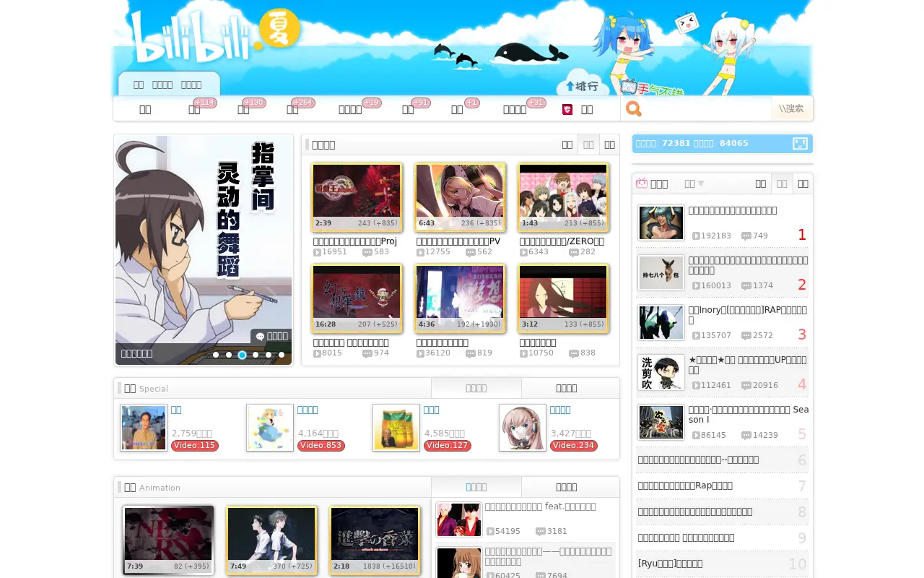Image resolution: width=924 pixels, height=578 pixels.
Task: Open the video title ending with /ZERO
Action: [562, 241]
